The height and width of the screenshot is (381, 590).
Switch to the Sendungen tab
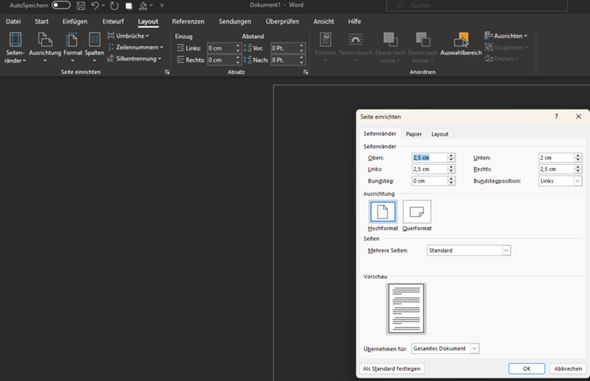point(235,21)
